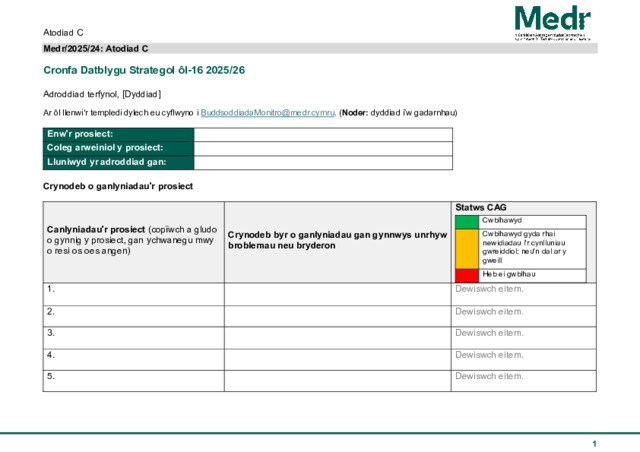640x452 pixels.
Task: Click the outcome cell numbered 1
Action: coord(133,294)
